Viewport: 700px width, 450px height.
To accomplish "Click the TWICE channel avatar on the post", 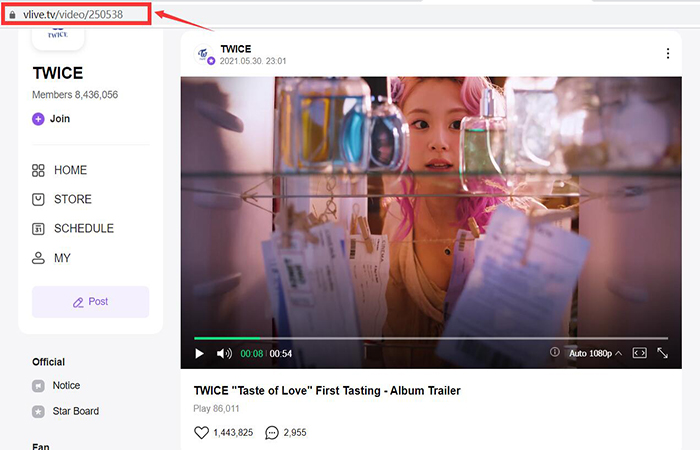I will (204, 54).
